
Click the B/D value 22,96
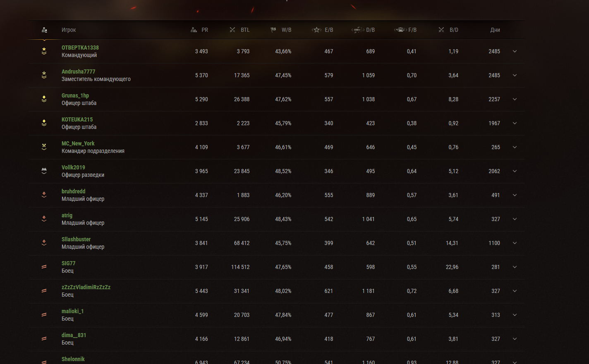(452, 267)
